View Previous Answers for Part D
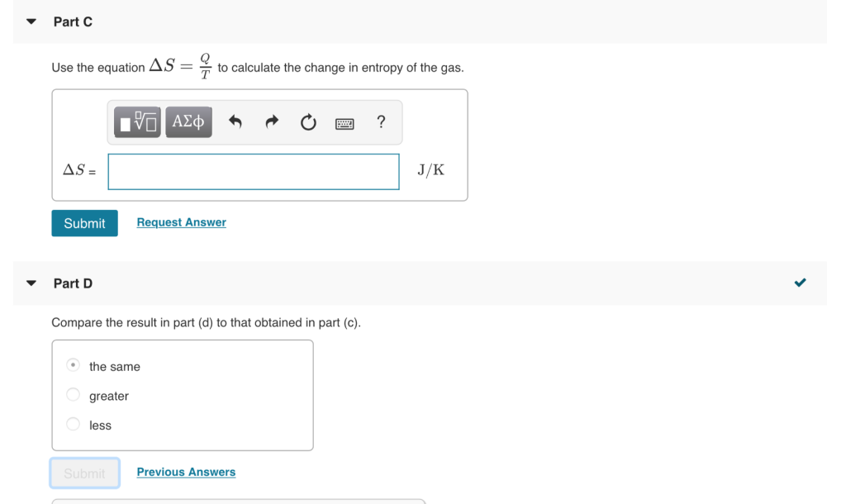 [x=186, y=472]
